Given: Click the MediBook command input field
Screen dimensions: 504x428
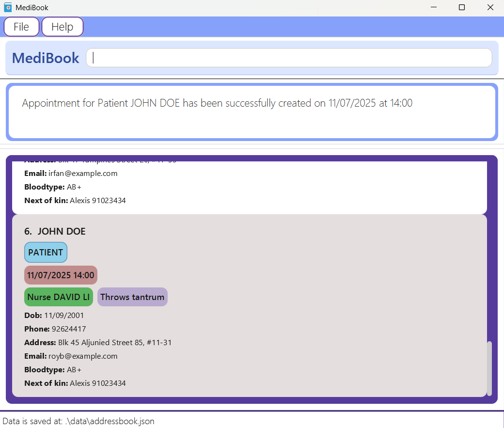Looking at the screenshot, I should [289, 58].
